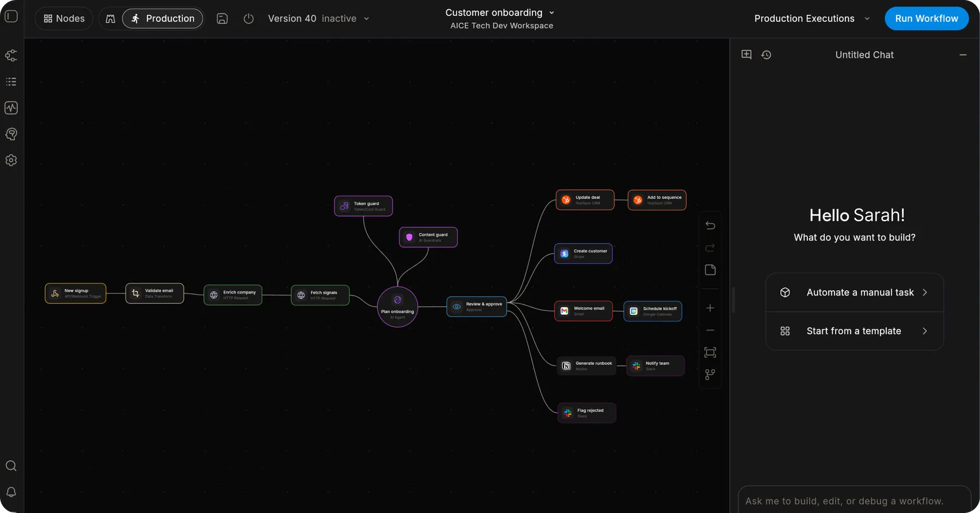Open the search icon in left sidebar
980x513 pixels.
tap(11, 466)
